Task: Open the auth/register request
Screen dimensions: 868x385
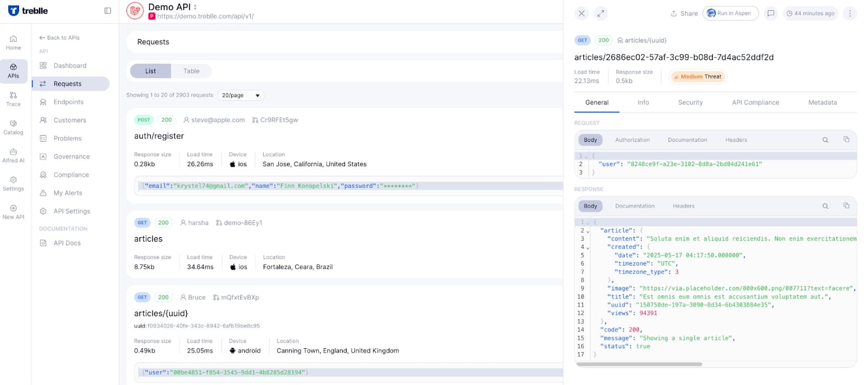Action: (x=159, y=136)
